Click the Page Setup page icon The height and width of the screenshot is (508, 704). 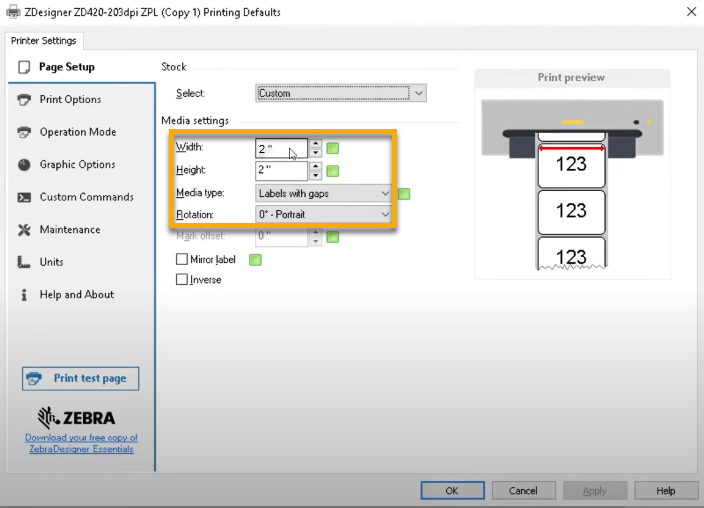(24, 67)
